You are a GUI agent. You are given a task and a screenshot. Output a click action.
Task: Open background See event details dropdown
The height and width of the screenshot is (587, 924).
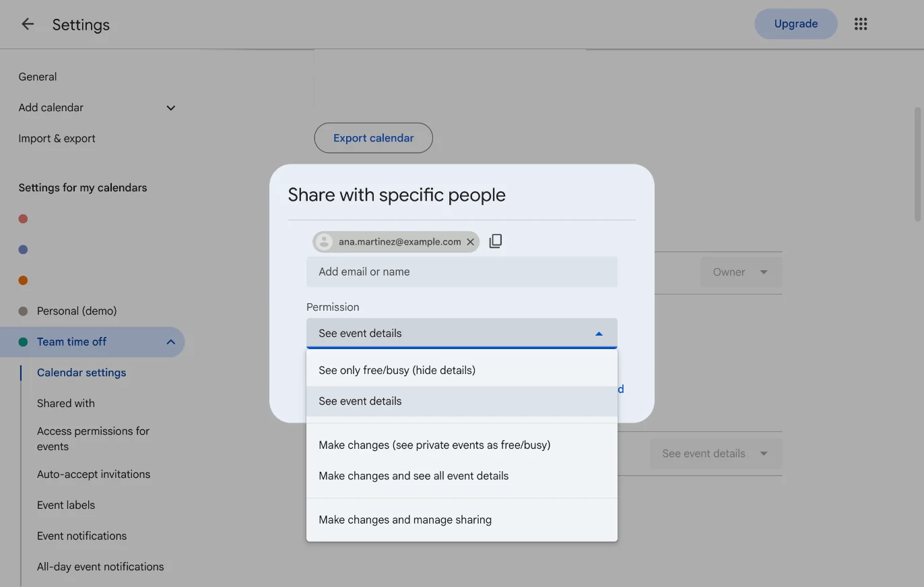tap(716, 454)
